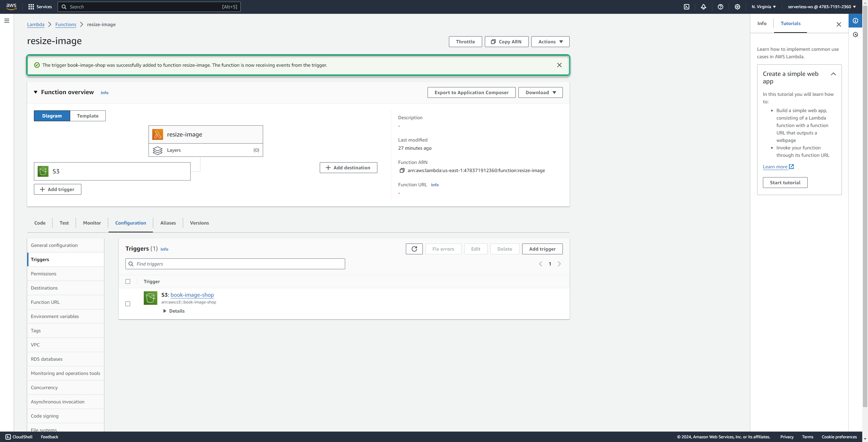This screenshot has width=868, height=442.
Task: Toggle the side navigation hamburger menu
Action: click(7, 21)
